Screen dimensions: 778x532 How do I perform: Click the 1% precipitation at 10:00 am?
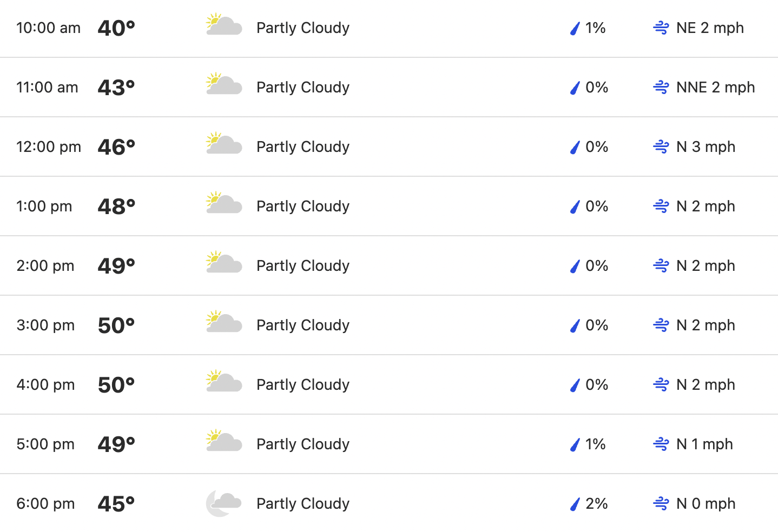click(x=595, y=28)
